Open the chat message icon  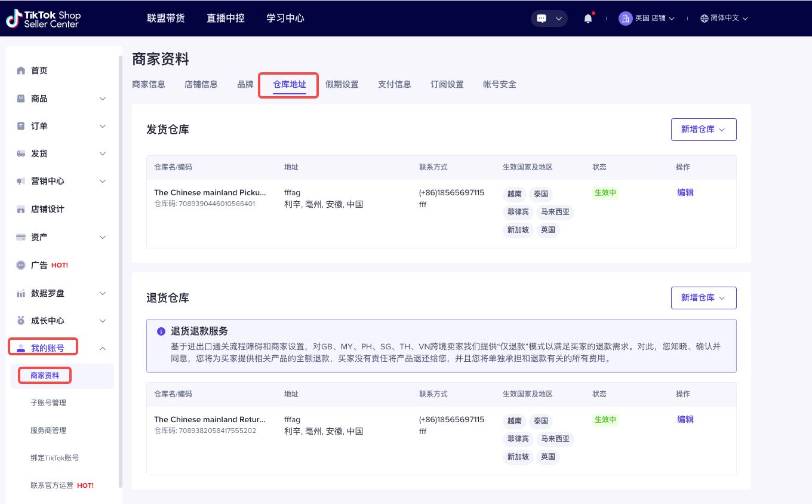pos(542,19)
